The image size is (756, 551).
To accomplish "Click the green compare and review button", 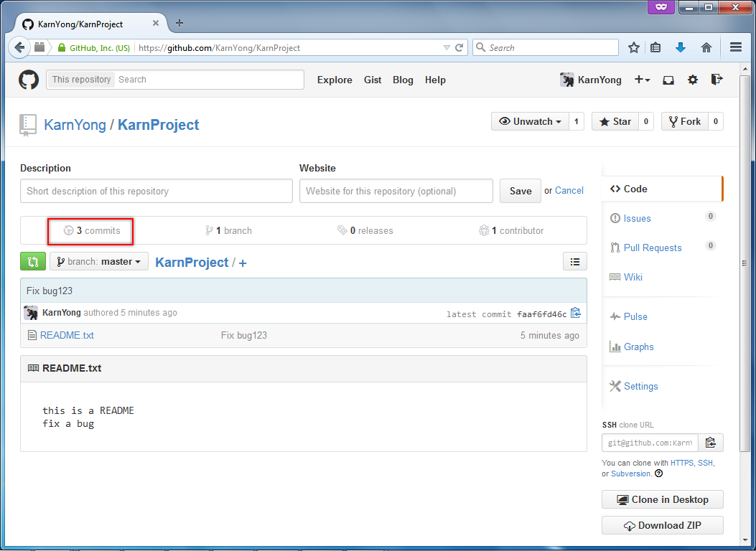I will point(33,262).
